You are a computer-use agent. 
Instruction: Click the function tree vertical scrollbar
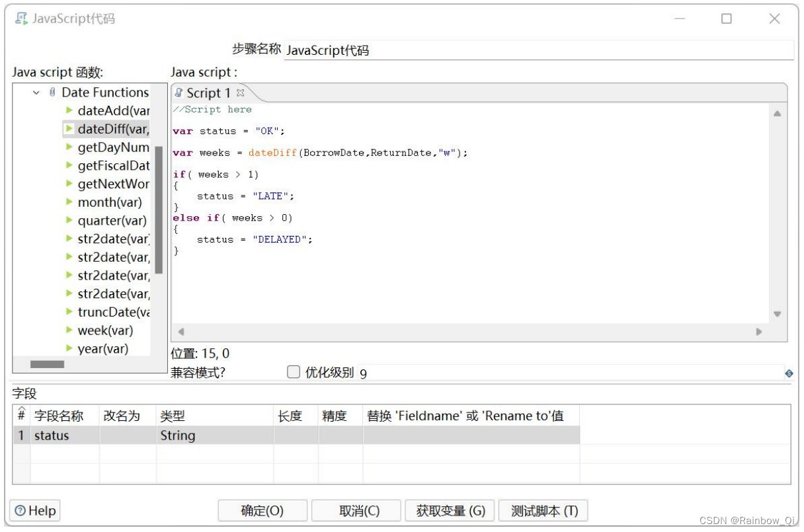click(x=159, y=210)
